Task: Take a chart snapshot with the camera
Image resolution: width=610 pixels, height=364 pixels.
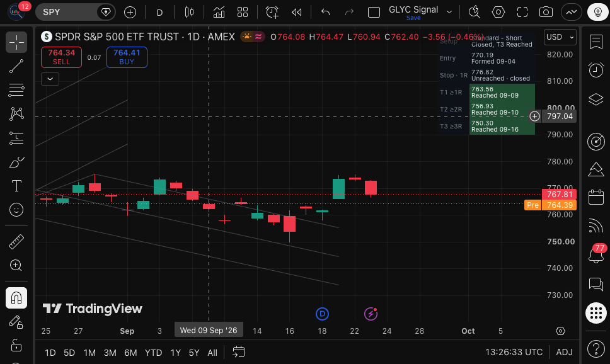Action: tap(546, 13)
